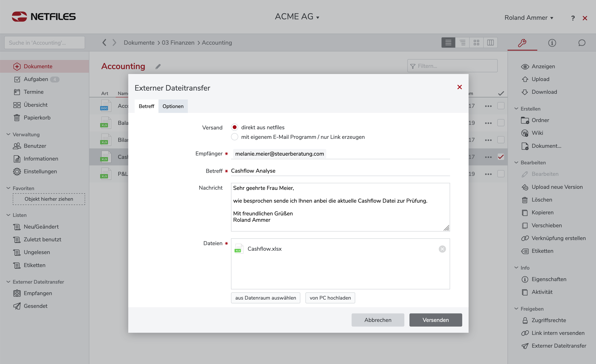Open the help question mark icon
This screenshot has height=364, width=596.
(573, 18)
